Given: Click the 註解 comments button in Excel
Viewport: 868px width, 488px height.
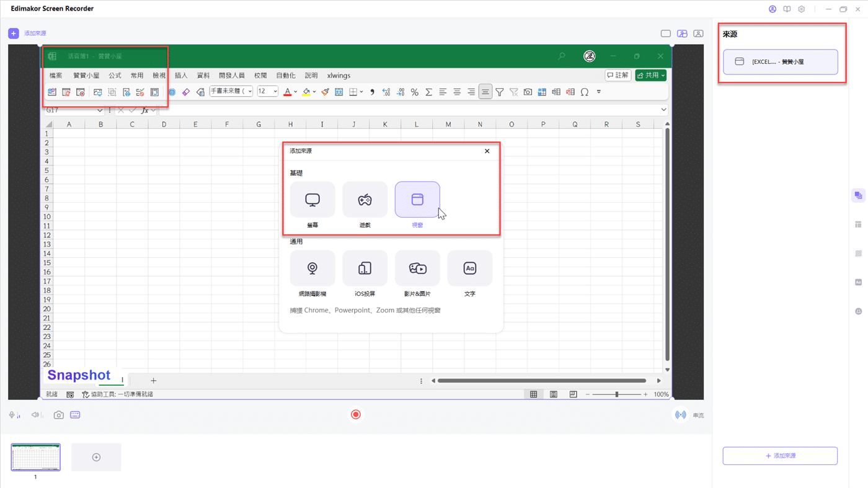Looking at the screenshot, I should (618, 75).
